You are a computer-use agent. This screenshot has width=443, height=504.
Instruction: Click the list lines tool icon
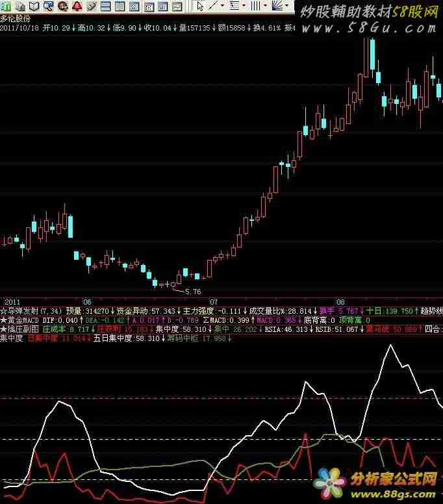(x=234, y=5)
